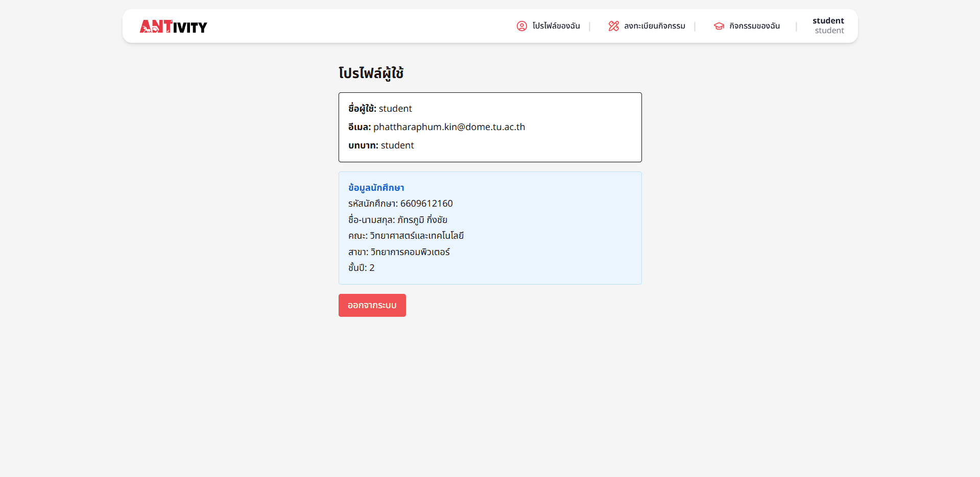Click the bold student username in navbar
The width and height of the screenshot is (980, 477).
coord(828,21)
